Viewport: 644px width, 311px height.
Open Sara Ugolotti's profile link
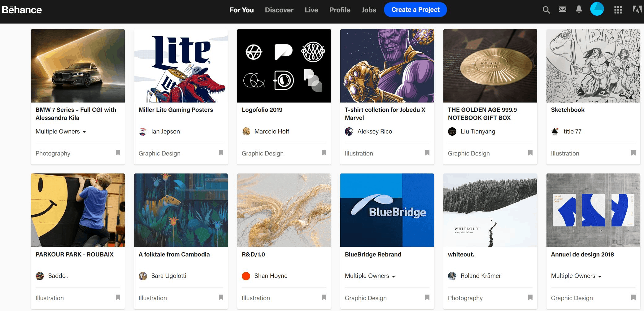pyautogui.click(x=169, y=276)
